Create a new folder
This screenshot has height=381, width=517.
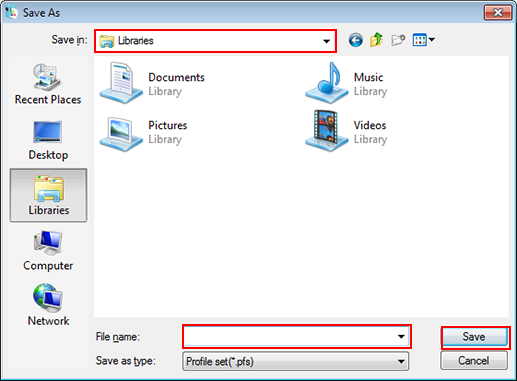tap(398, 40)
